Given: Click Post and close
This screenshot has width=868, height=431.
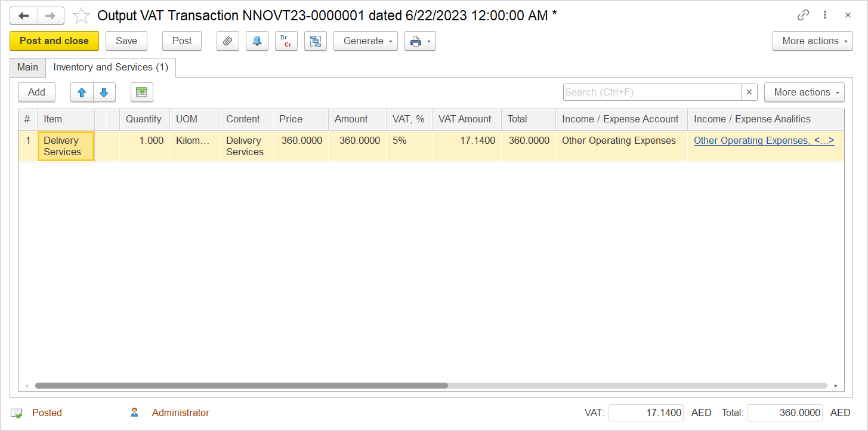Looking at the screenshot, I should pyautogui.click(x=54, y=41).
